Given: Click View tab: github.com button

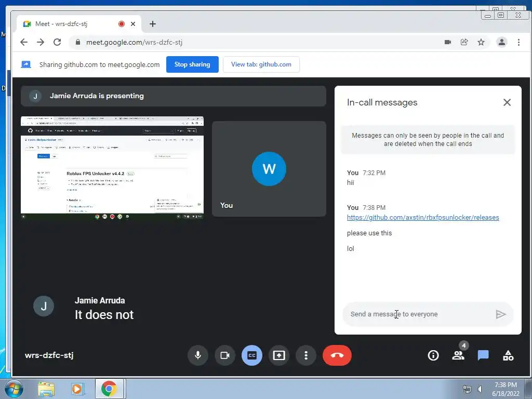Looking at the screenshot, I should tap(261, 64).
